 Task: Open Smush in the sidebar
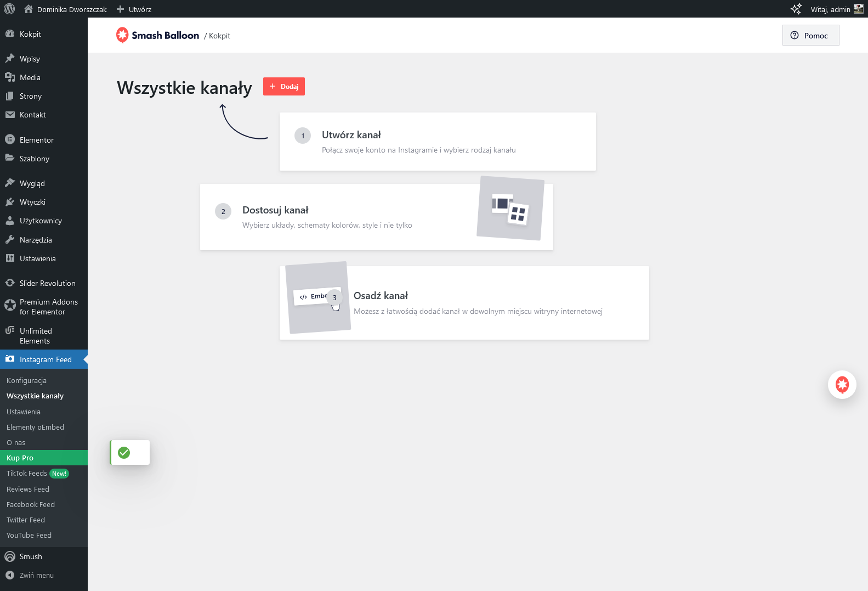click(x=31, y=556)
